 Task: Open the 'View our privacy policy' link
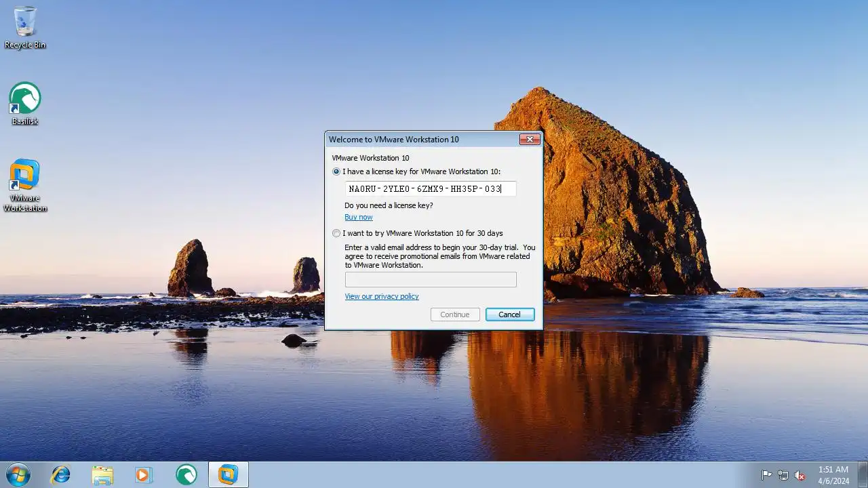(x=382, y=296)
